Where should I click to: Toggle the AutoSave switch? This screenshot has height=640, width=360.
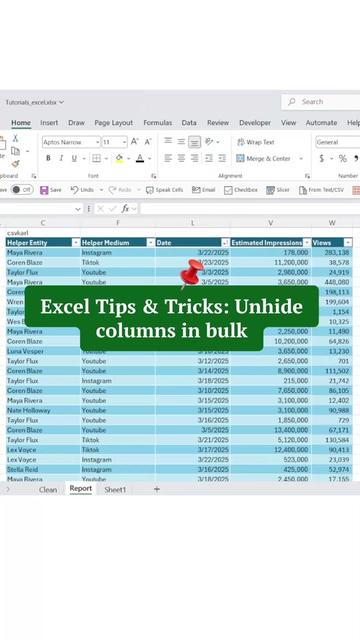(22, 190)
